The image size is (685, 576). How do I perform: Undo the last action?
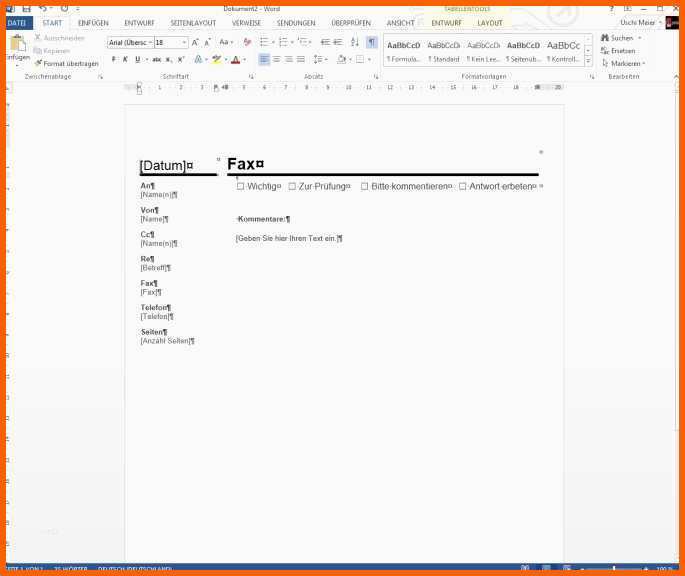click(43, 8)
